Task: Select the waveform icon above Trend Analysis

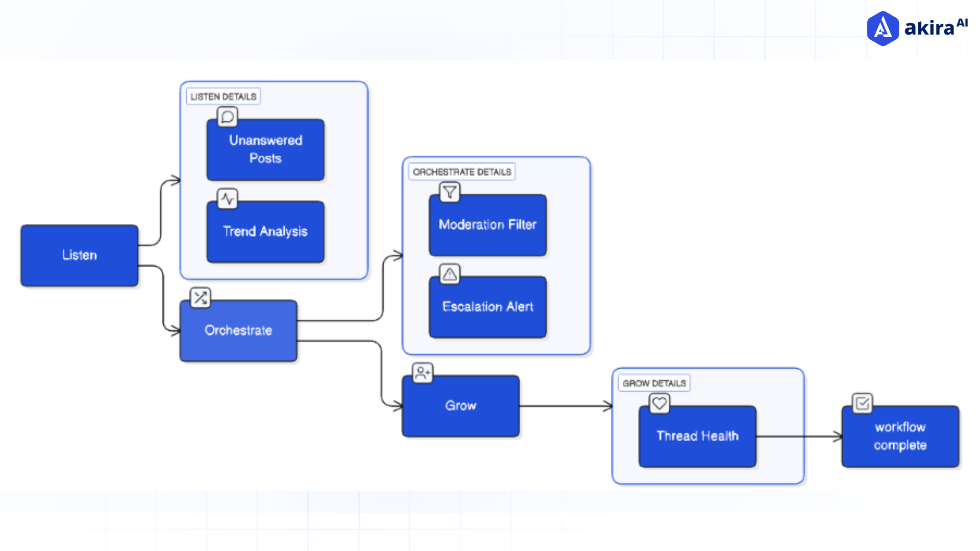Action: 227,198
